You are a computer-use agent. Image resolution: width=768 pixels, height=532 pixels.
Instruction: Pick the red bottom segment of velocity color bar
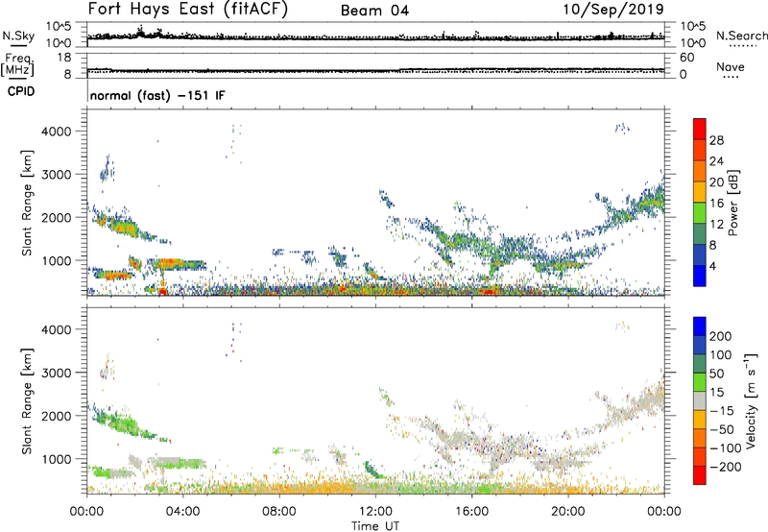[700, 475]
